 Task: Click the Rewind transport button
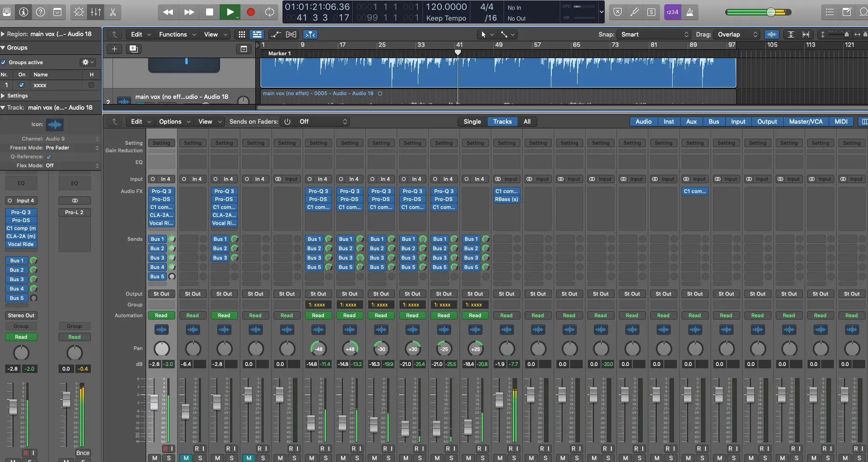click(x=168, y=12)
